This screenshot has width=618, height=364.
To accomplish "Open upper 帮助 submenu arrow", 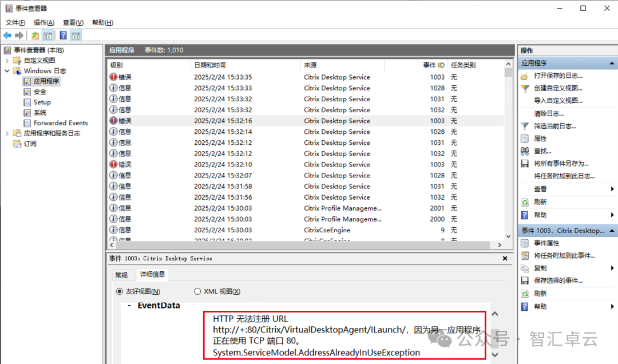I will pyautogui.click(x=612, y=215).
